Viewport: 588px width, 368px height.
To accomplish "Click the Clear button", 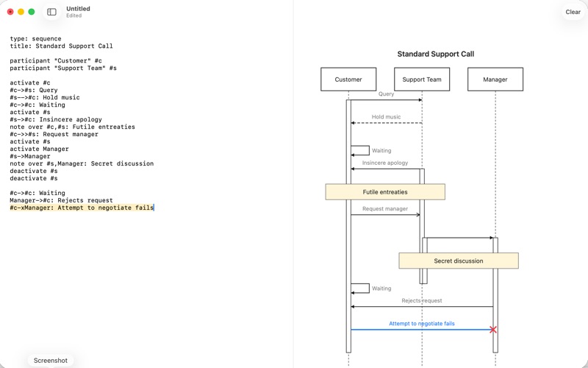I will pyautogui.click(x=573, y=12).
